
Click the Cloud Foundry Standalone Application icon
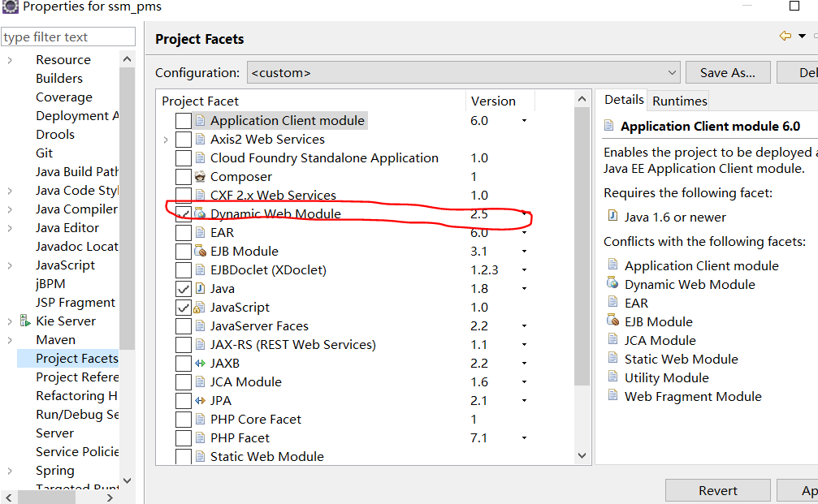(200, 158)
